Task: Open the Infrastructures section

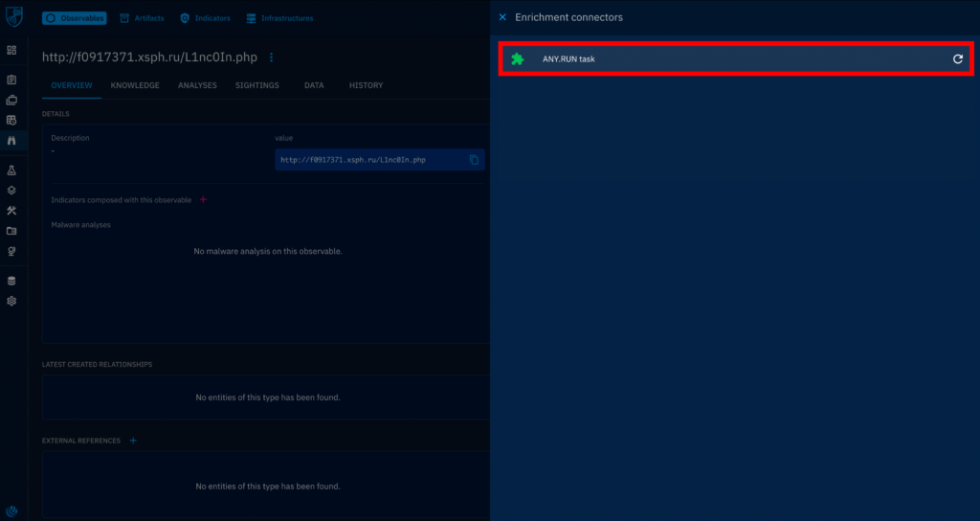Action: [x=279, y=18]
